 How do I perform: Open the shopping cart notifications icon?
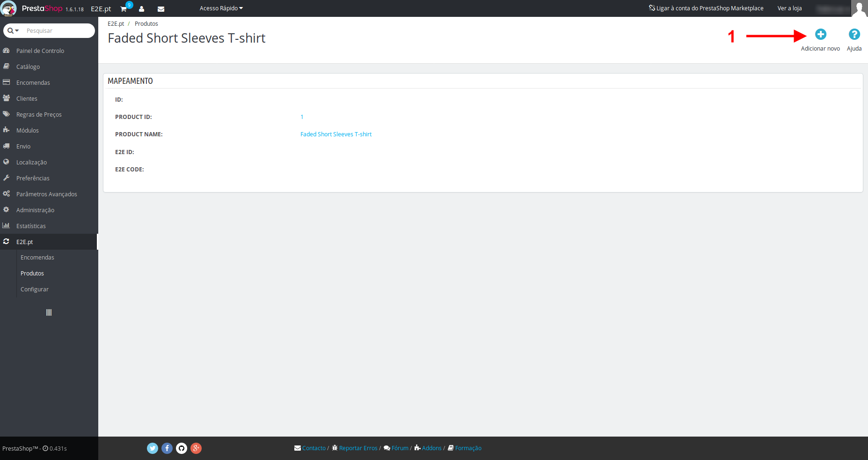124,9
